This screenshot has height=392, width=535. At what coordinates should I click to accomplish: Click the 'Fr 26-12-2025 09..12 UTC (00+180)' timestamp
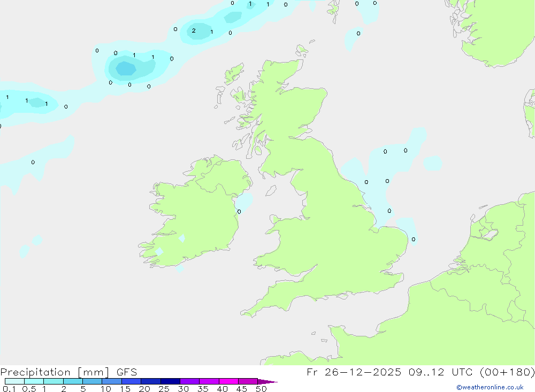click(421, 372)
